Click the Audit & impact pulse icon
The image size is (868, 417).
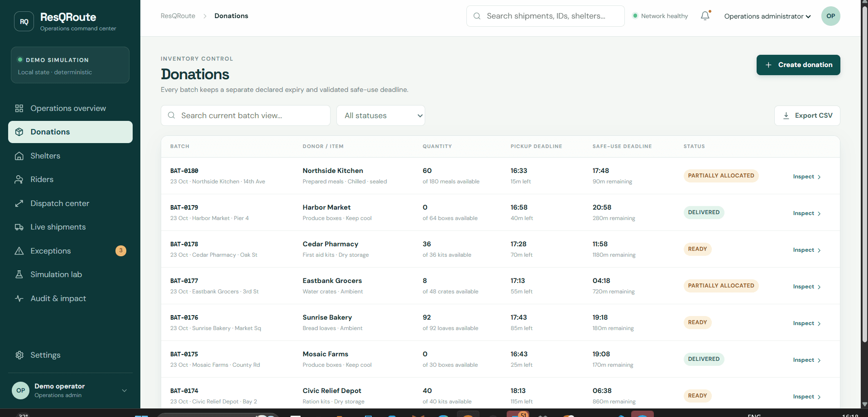click(x=19, y=298)
